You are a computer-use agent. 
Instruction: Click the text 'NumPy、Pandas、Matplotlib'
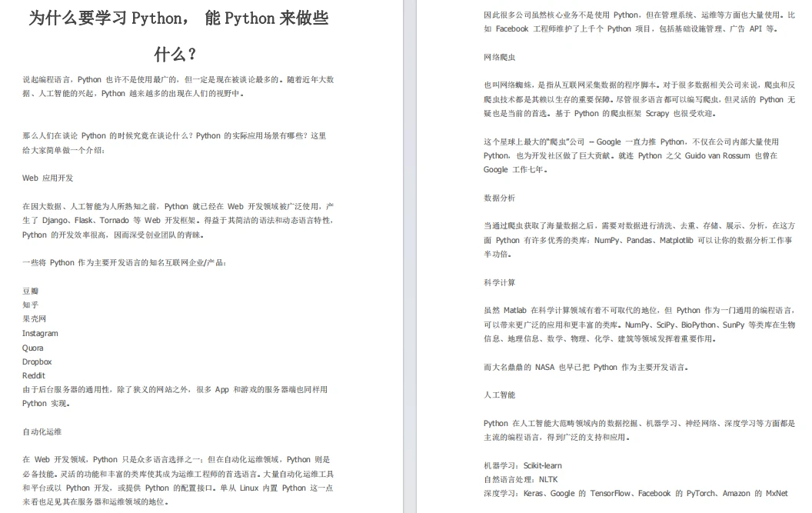[644, 241]
